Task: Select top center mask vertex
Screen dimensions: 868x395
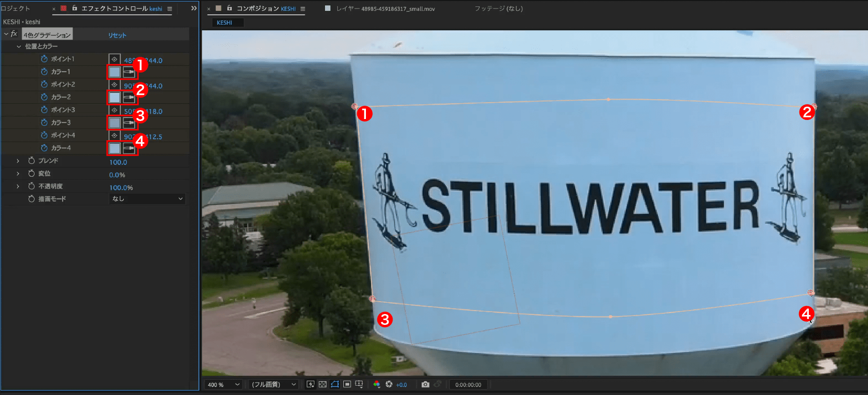Action: pyautogui.click(x=609, y=99)
